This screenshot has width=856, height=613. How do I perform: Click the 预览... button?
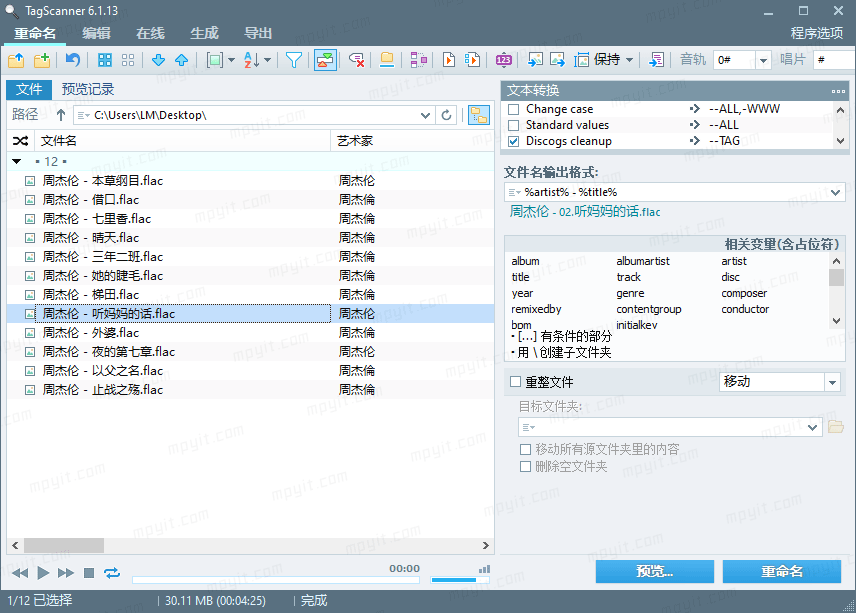tap(655, 572)
